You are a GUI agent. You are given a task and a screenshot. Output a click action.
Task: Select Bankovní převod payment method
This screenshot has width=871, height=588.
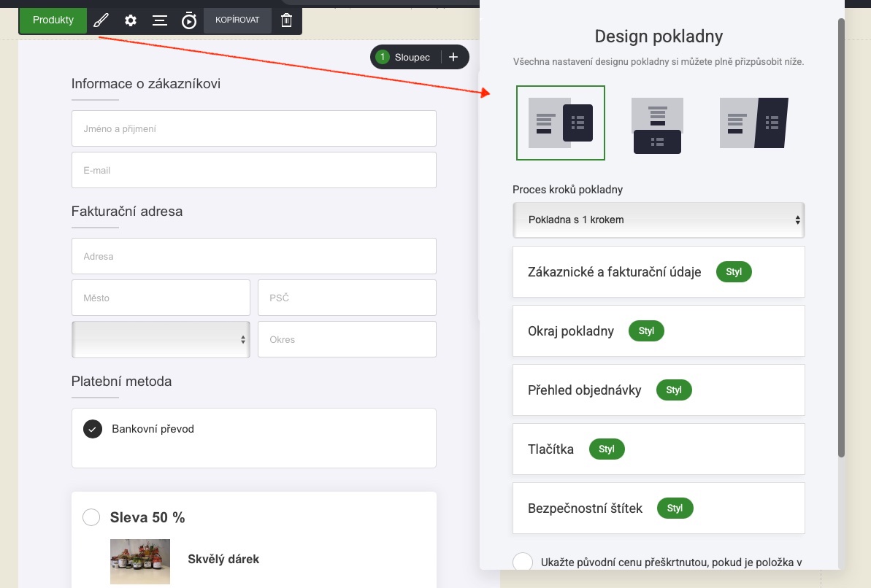coord(93,429)
